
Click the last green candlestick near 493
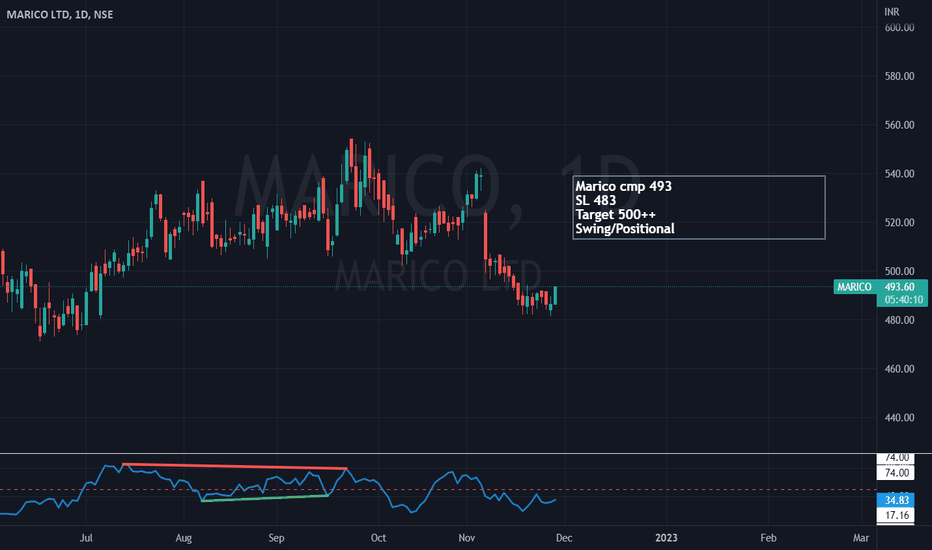pyautogui.click(x=555, y=296)
